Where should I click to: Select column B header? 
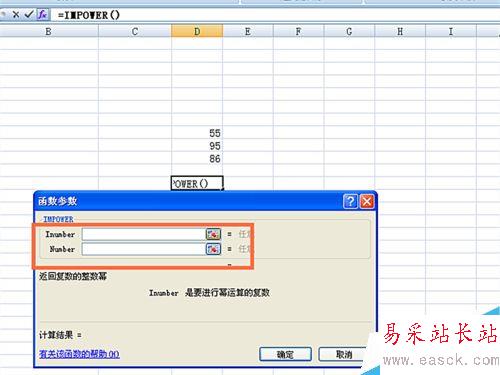click(x=49, y=32)
